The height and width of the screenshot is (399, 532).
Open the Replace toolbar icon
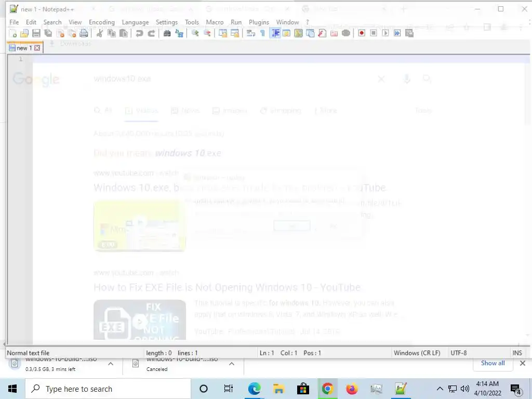click(179, 33)
